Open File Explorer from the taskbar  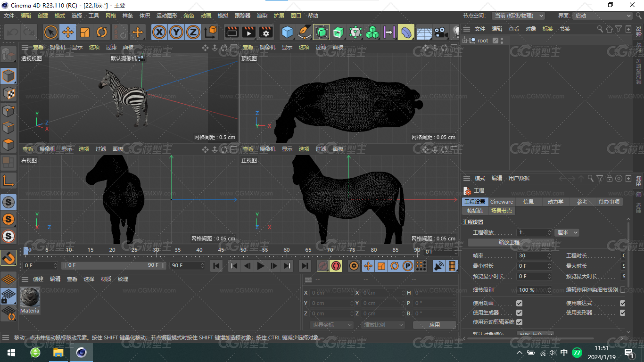58,352
